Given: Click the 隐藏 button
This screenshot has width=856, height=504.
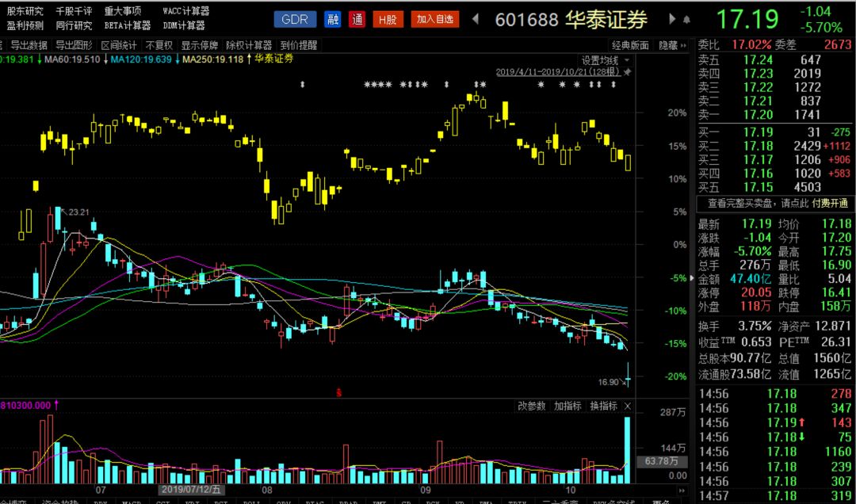Looking at the screenshot, I should pos(668,45).
